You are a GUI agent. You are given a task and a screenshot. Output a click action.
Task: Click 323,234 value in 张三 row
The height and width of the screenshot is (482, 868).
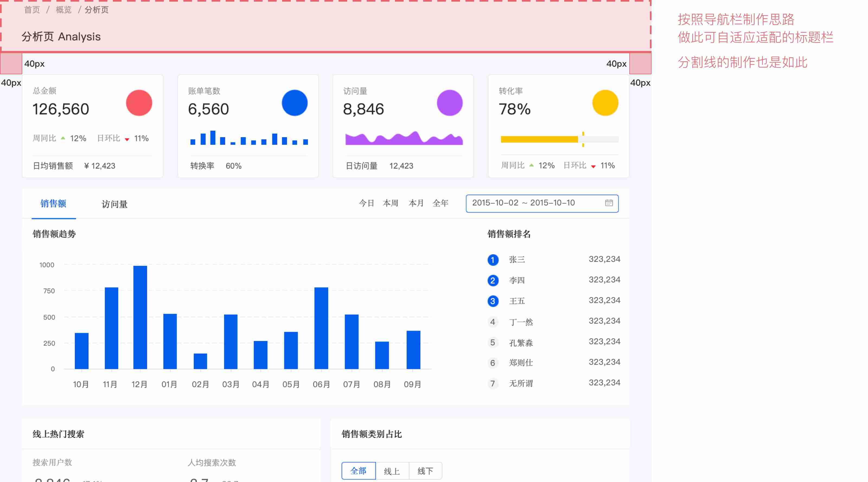(604, 259)
